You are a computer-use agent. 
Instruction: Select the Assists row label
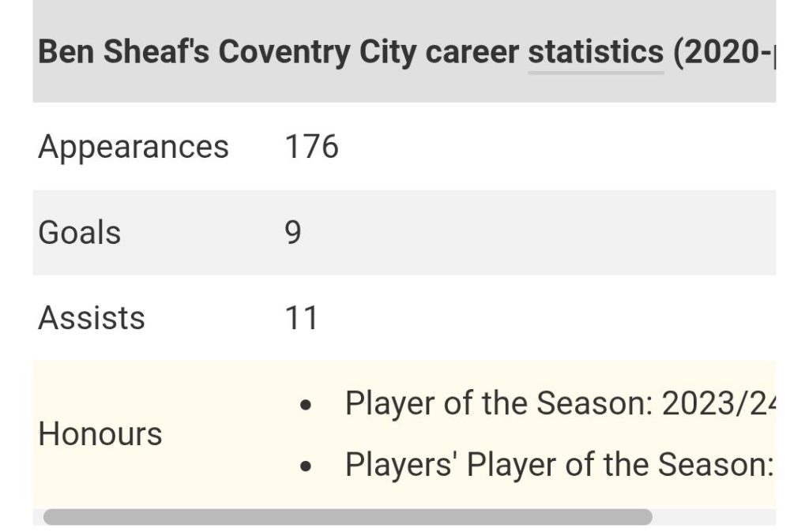92,317
